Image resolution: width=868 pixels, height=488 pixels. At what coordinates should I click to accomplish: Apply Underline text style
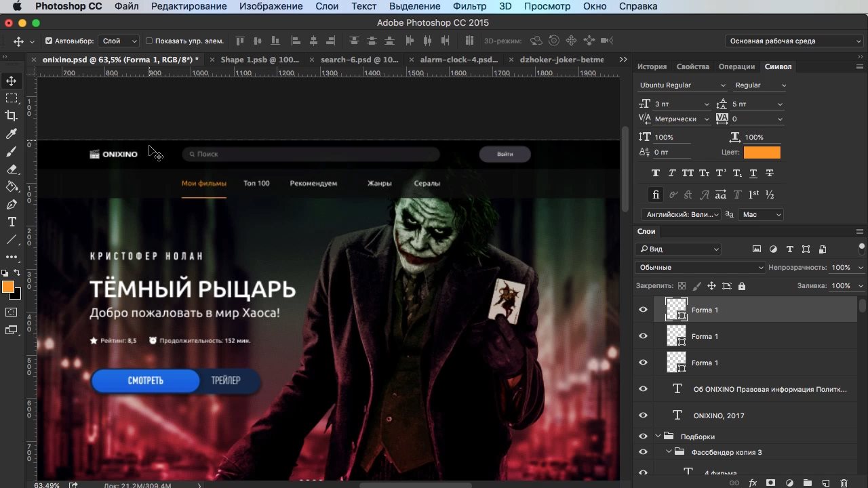[x=753, y=174]
